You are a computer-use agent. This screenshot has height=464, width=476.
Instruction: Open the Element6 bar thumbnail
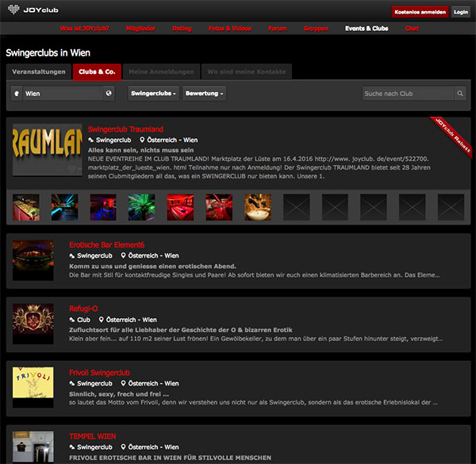(x=33, y=260)
